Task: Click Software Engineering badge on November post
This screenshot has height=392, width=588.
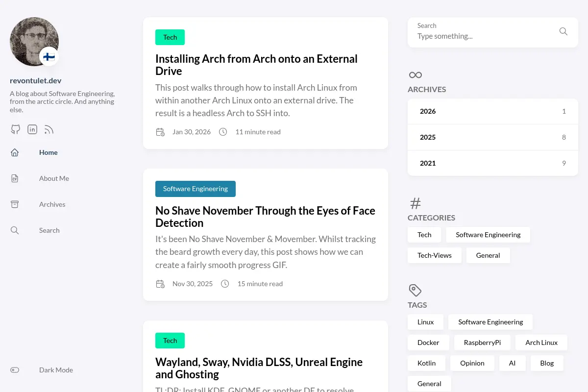Action: 196,189
